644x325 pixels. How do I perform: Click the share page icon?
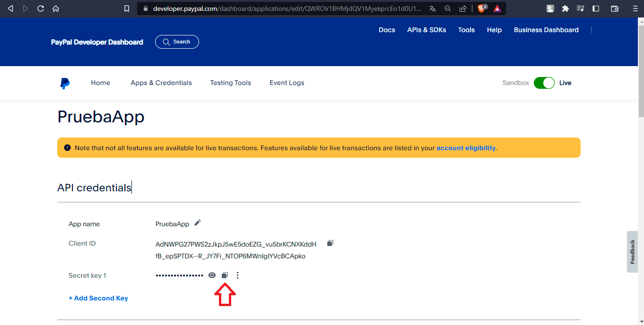pyautogui.click(x=463, y=9)
